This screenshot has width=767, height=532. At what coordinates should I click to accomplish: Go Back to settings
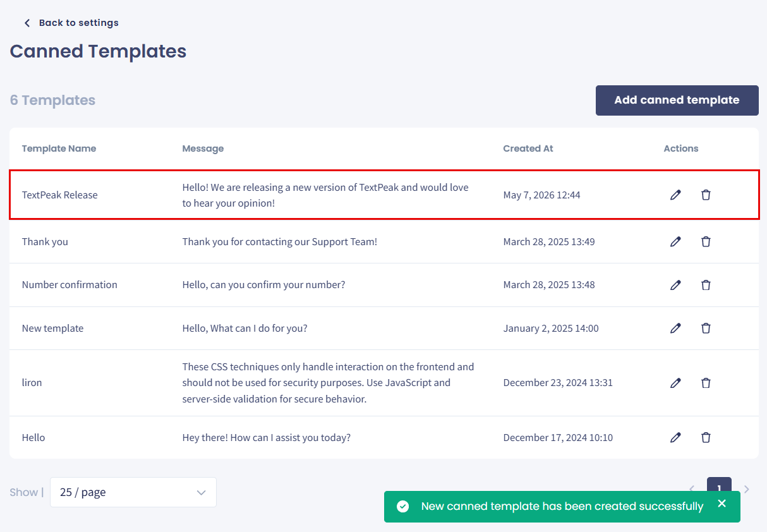71,23
